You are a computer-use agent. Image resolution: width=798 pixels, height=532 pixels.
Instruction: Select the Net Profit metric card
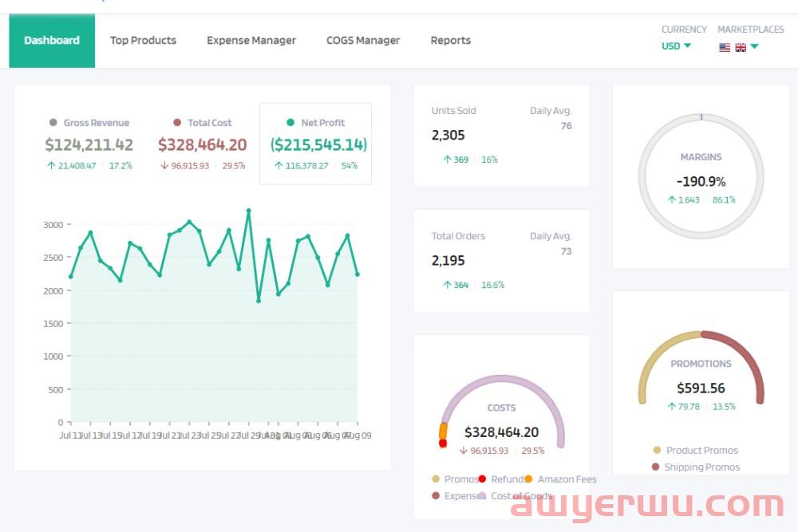coord(315,144)
